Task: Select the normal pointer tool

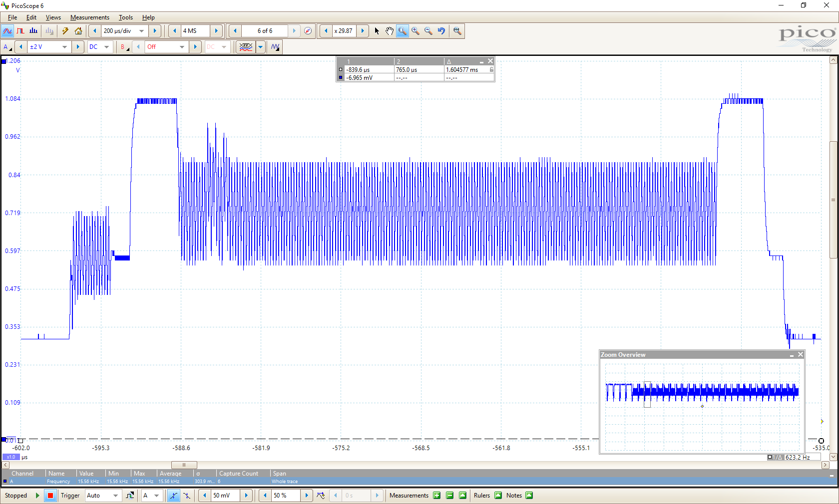Action: (377, 31)
